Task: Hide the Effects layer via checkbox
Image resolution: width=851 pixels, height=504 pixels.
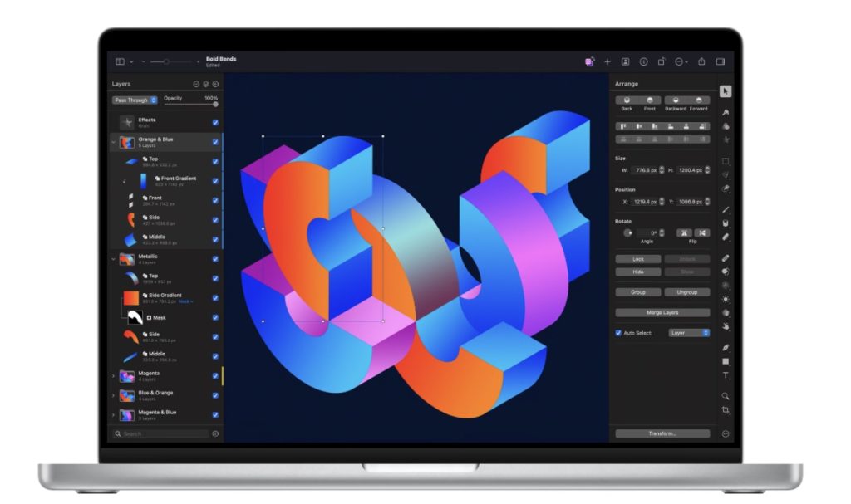Action: point(215,121)
